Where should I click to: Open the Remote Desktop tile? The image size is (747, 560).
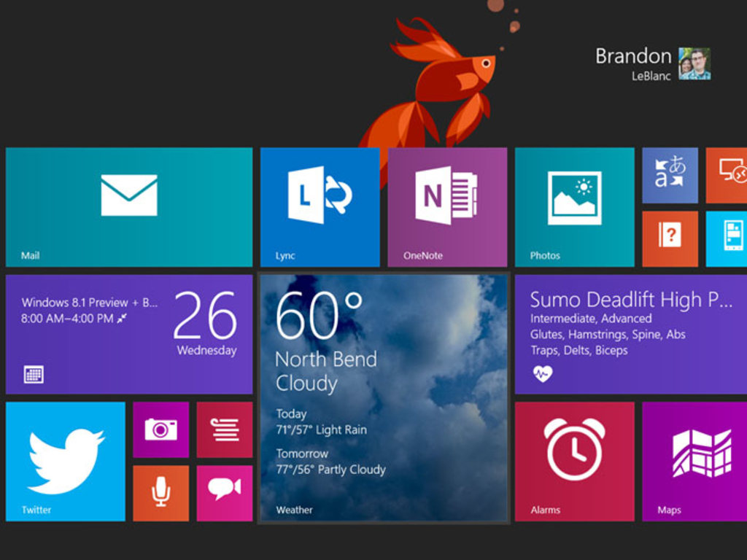point(729,175)
